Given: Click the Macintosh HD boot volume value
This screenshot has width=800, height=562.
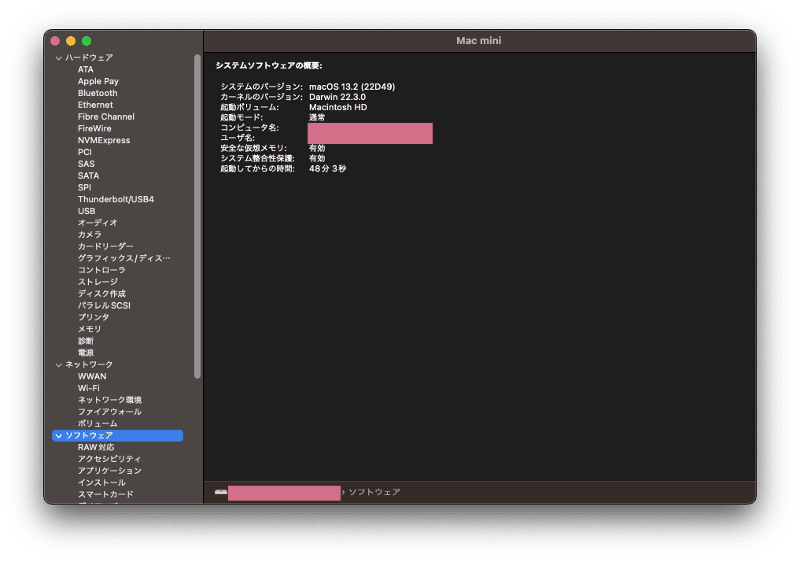Looking at the screenshot, I should [338, 107].
